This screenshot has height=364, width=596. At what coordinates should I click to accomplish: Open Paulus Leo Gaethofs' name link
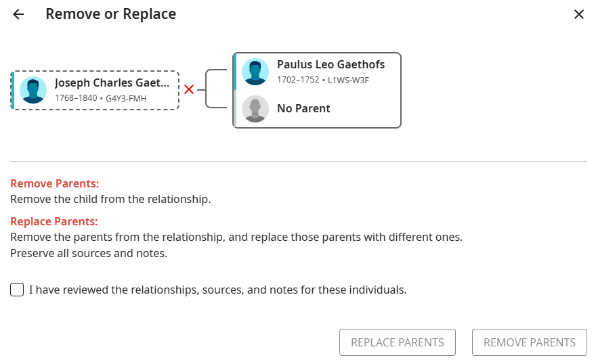pos(331,65)
